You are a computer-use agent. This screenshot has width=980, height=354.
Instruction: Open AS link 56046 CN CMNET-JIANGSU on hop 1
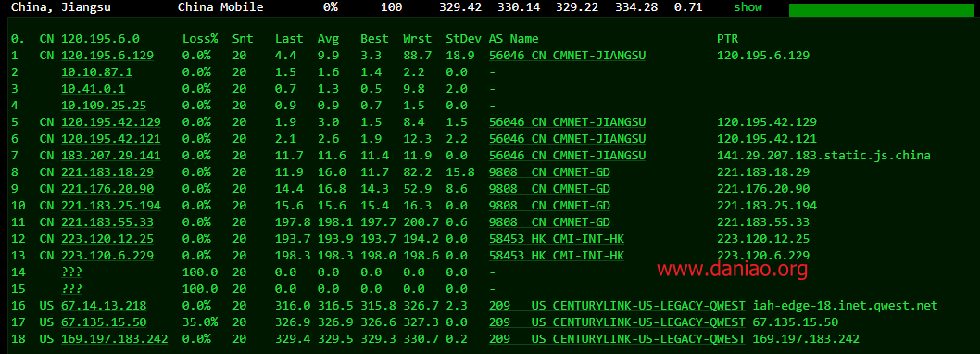[568, 55]
